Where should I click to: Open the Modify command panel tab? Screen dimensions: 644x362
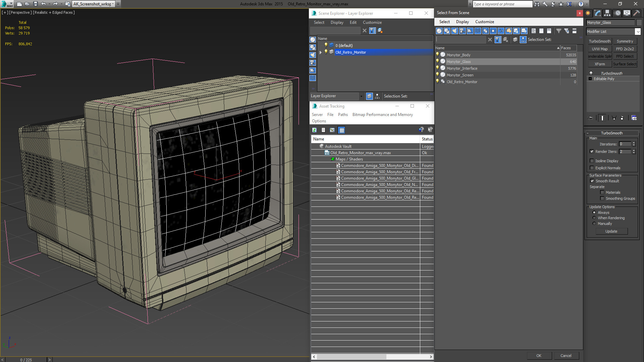coord(598,13)
